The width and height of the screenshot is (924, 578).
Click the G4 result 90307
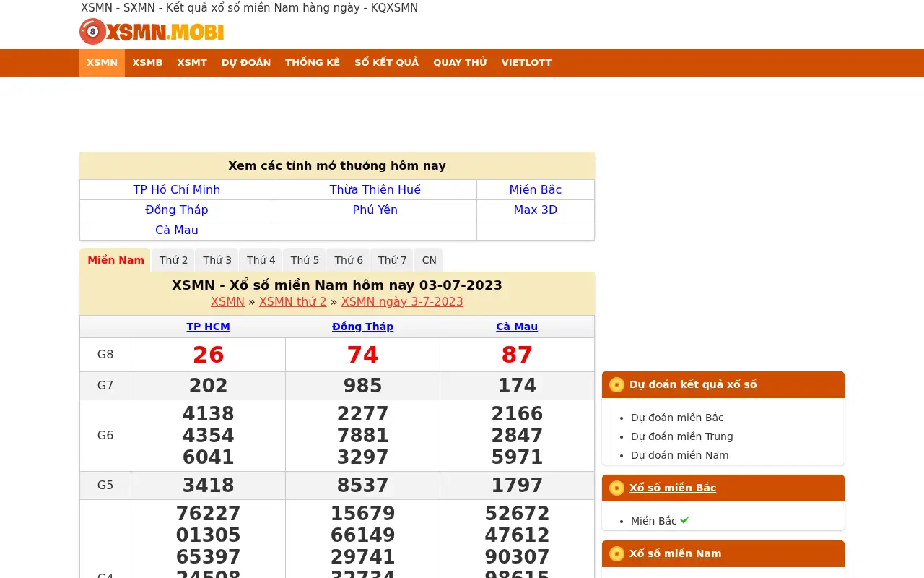pyautogui.click(x=517, y=557)
